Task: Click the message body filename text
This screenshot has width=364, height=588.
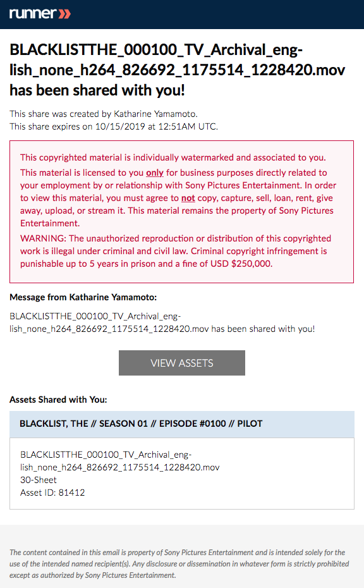Action: coord(162,322)
